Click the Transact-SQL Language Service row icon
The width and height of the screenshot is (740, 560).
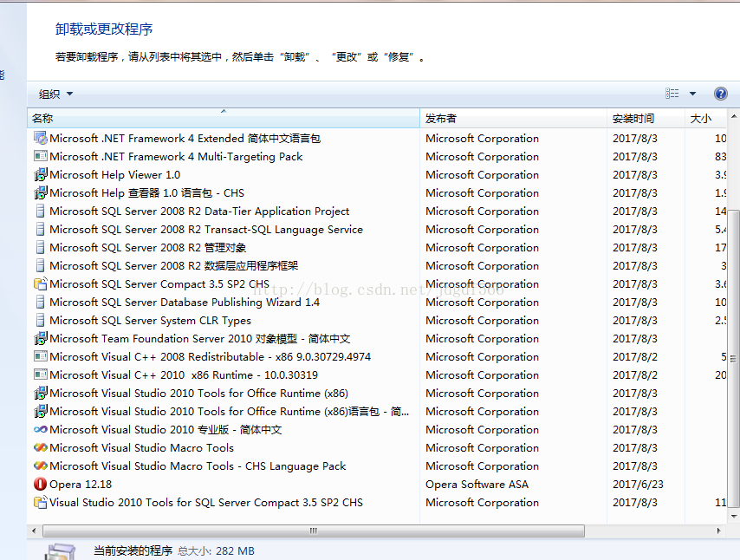[41, 230]
